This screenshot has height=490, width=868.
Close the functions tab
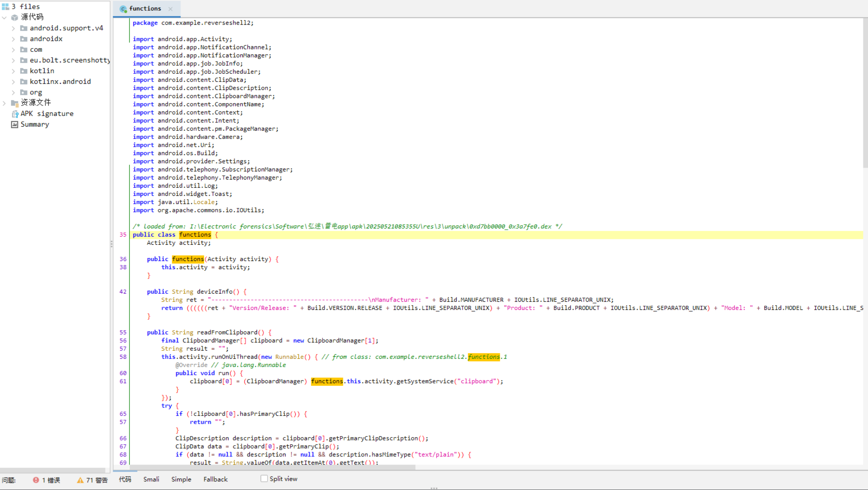[x=170, y=9]
